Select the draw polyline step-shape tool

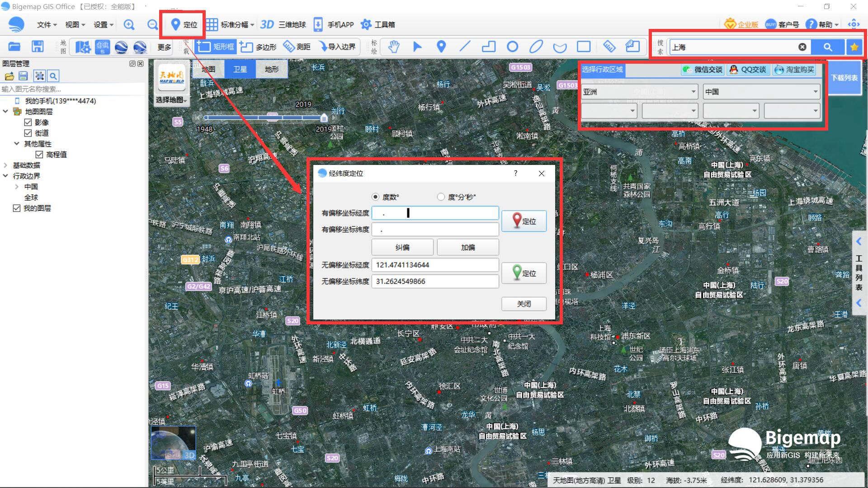click(489, 47)
